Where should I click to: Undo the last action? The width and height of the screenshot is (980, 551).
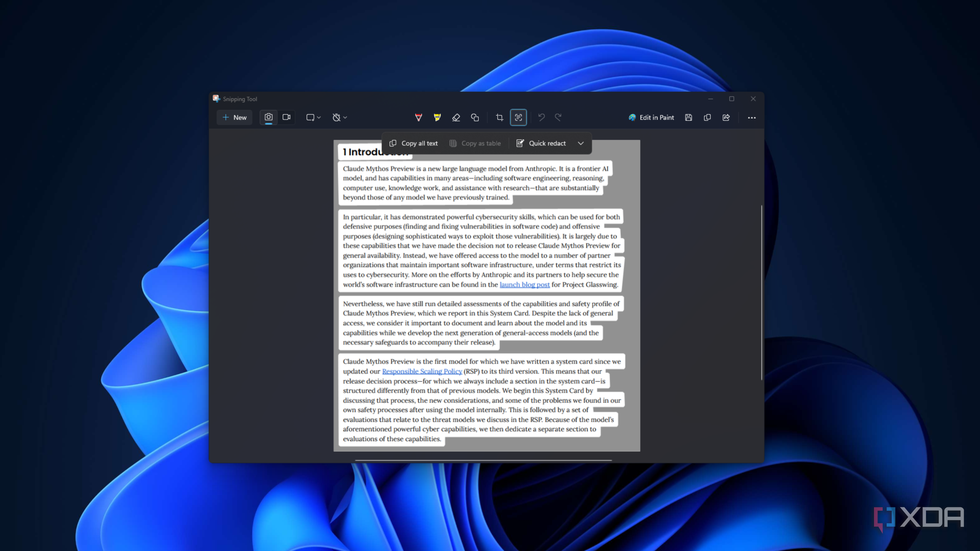[x=541, y=118]
